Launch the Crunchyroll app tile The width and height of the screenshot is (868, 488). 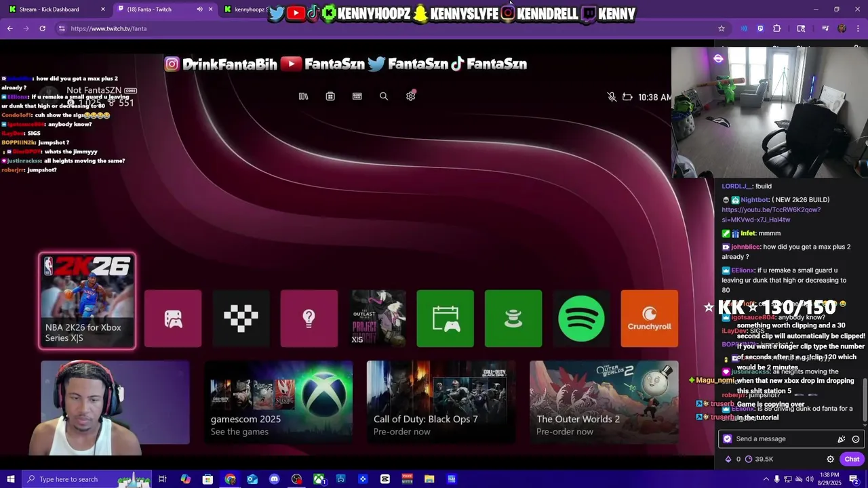tap(650, 319)
